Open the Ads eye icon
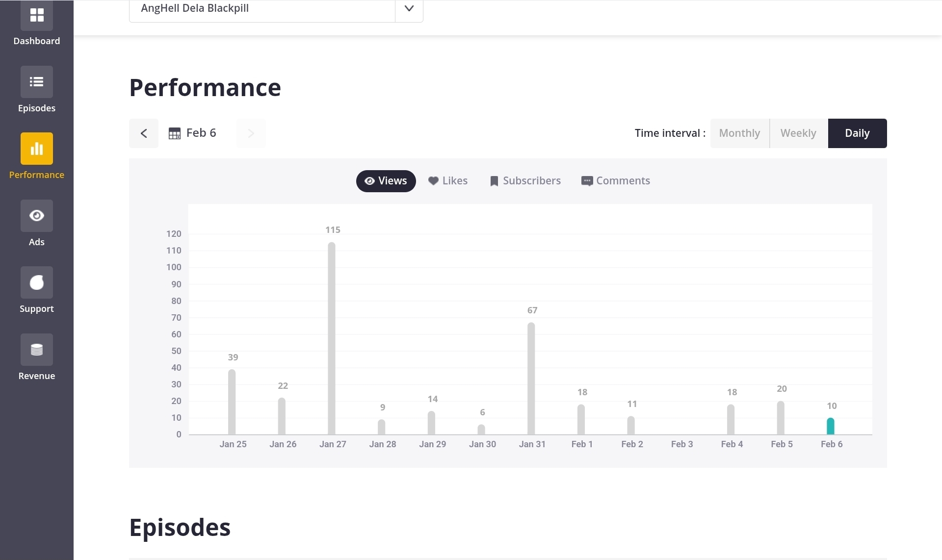 coord(37,216)
